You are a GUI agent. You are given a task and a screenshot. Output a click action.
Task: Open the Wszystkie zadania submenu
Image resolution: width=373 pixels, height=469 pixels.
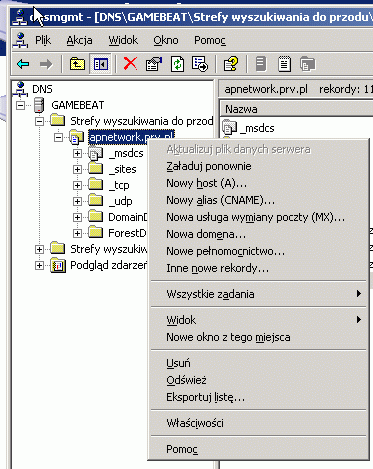258,294
